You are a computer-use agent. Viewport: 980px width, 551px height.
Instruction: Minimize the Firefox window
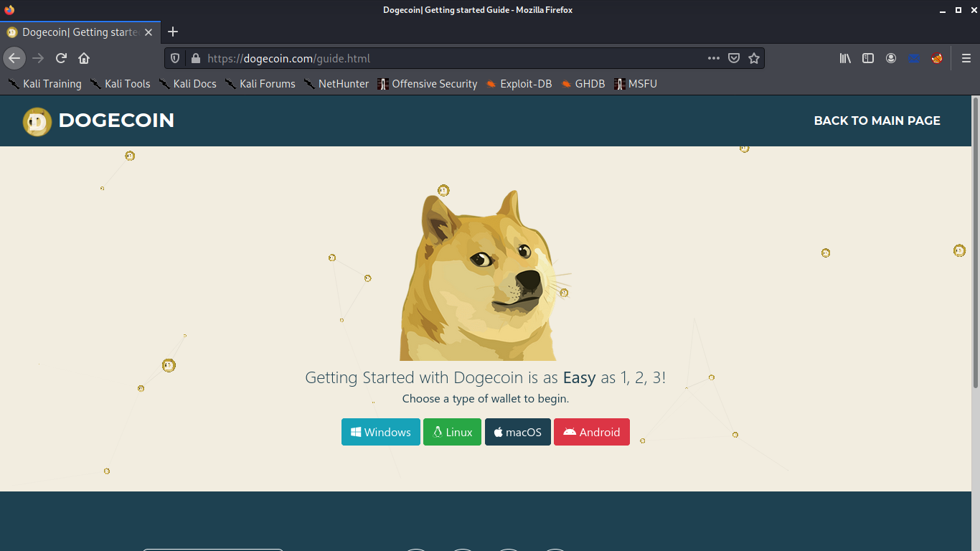(943, 10)
